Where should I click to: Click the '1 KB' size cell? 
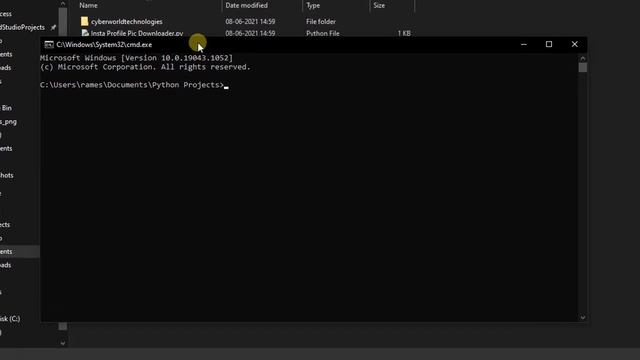[404, 33]
